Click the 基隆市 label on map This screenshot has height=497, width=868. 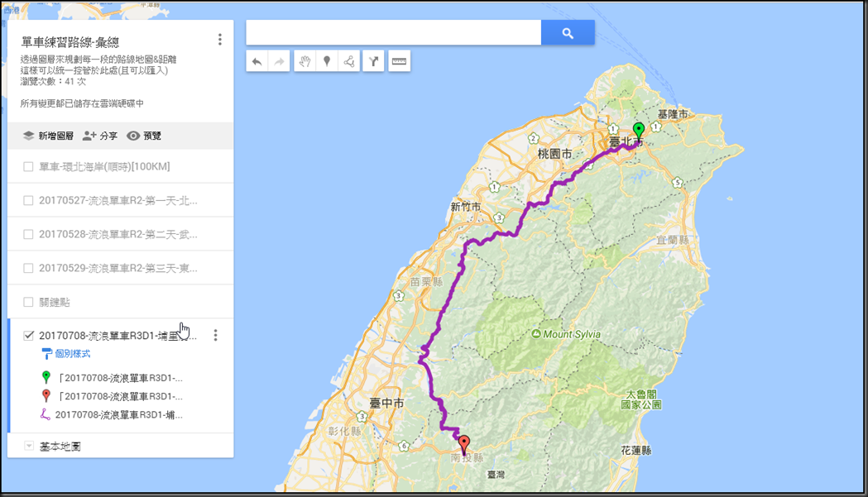pos(673,114)
